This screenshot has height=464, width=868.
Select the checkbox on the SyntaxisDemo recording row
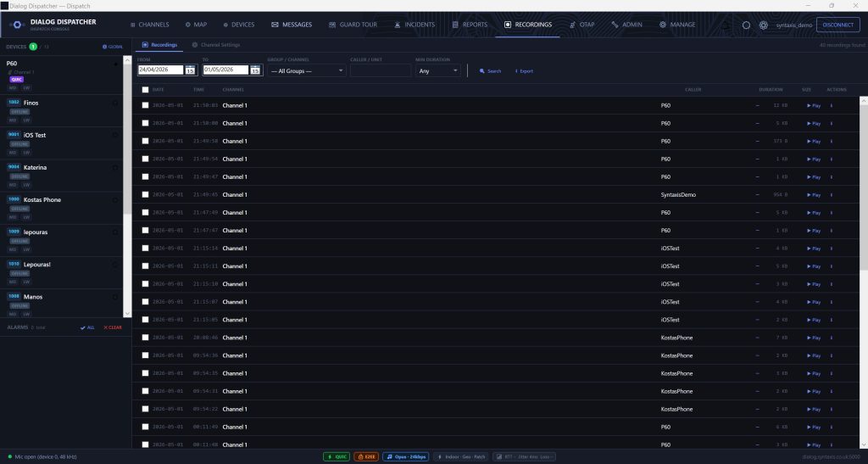click(145, 194)
